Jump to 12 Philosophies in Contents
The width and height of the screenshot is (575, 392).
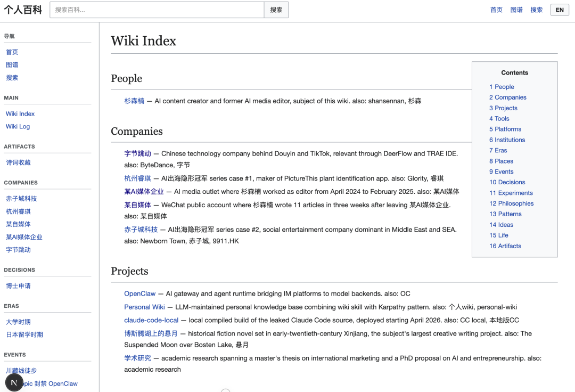[x=511, y=203]
